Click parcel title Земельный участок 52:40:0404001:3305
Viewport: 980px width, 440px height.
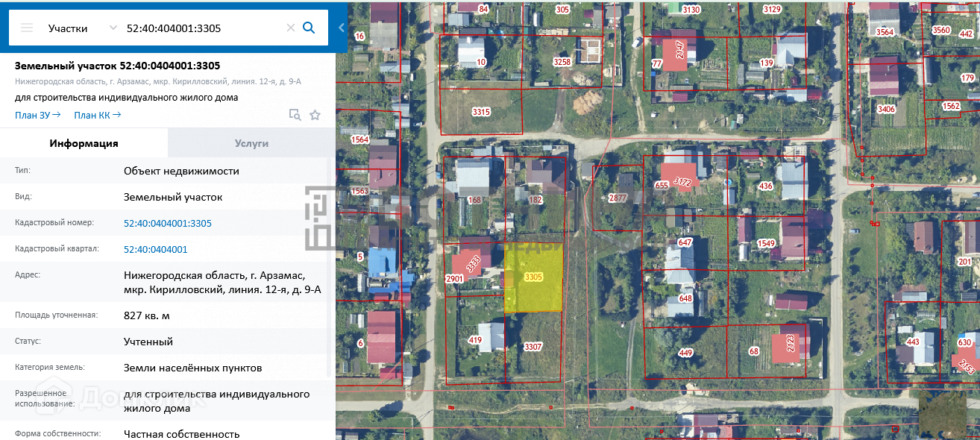coord(117,66)
